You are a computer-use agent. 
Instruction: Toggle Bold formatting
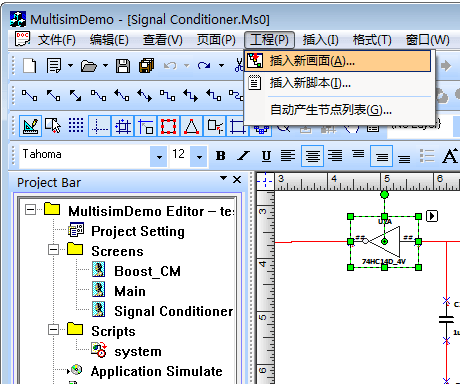coord(220,156)
